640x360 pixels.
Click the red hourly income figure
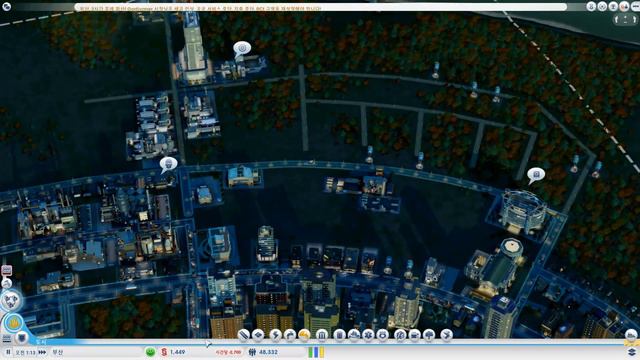click(228, 352)
